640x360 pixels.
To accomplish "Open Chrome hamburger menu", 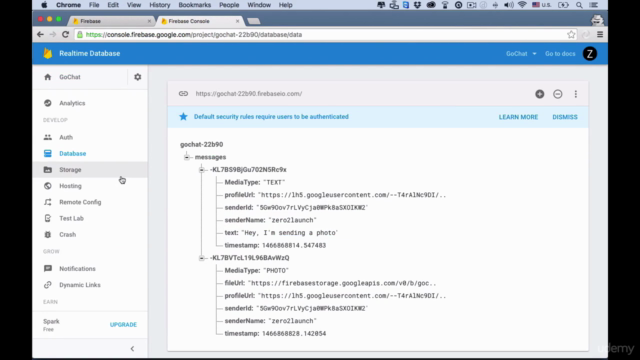I will tap(600, 35).
